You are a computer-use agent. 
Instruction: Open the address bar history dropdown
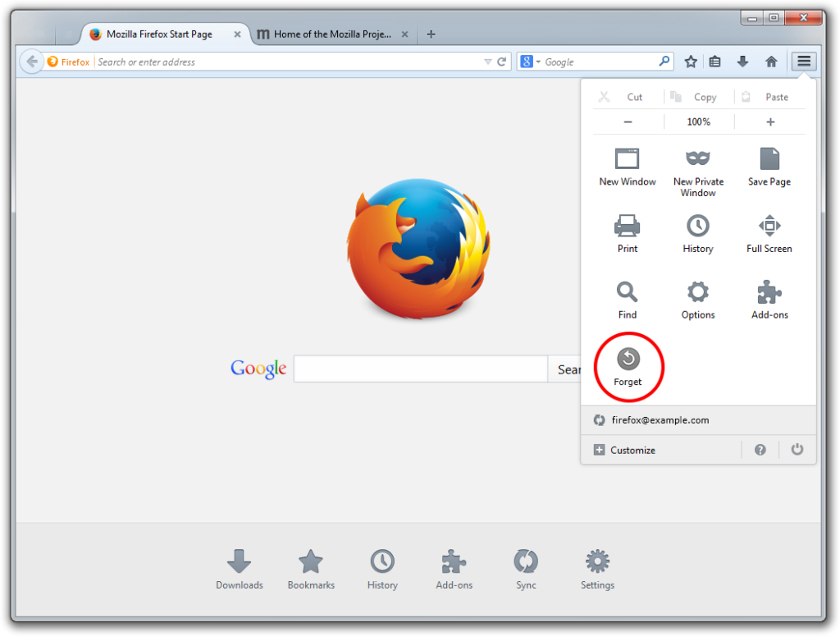pyautogui.click(x=487, y=62)
